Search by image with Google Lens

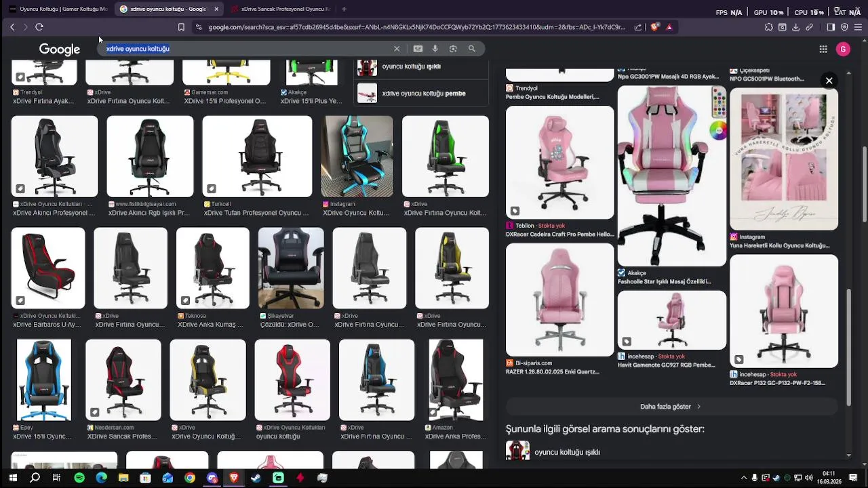[453, 49]
